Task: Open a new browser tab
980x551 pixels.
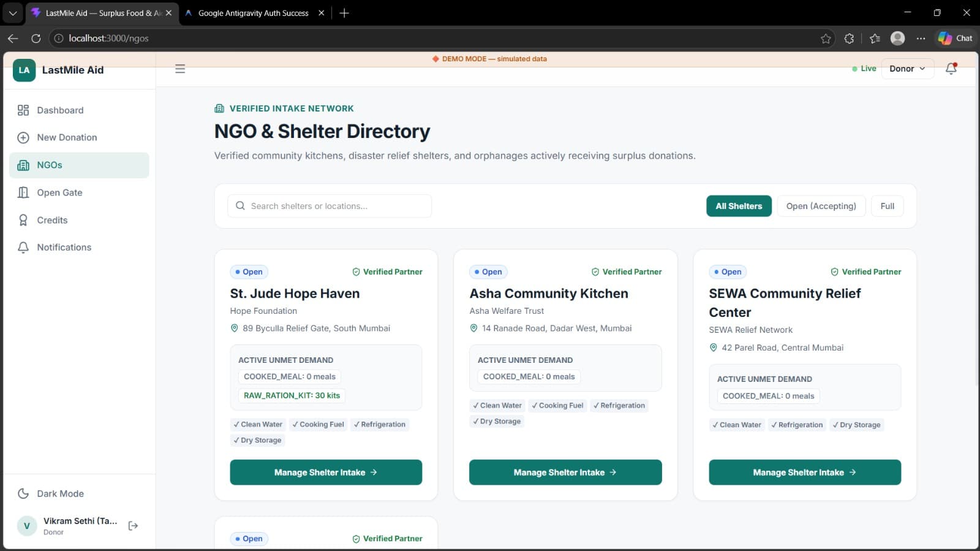Action: click(x=344, y=13)
